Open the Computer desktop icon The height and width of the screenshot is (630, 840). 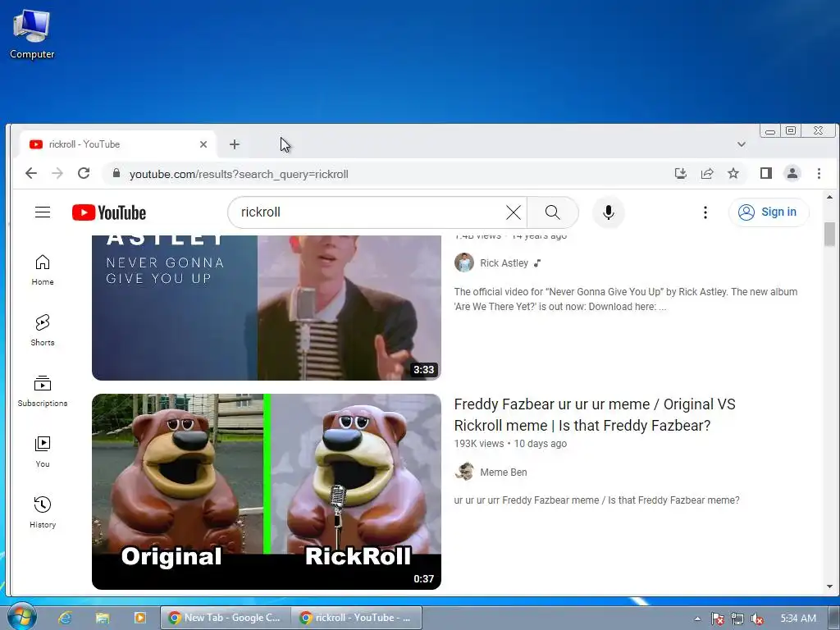coord(32,34)
